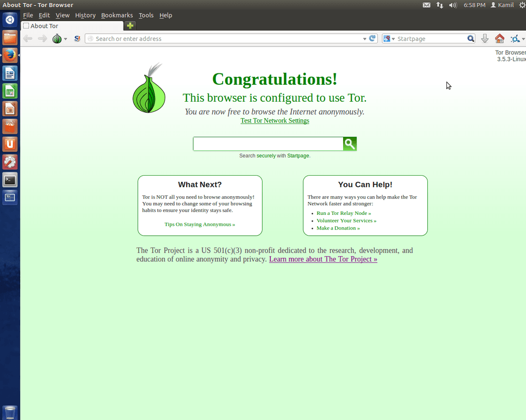Image resolution: width=526 pixels, height=420 pixels.
Task: Expand the search engine selector dropdown
Action: coord(389,39)
